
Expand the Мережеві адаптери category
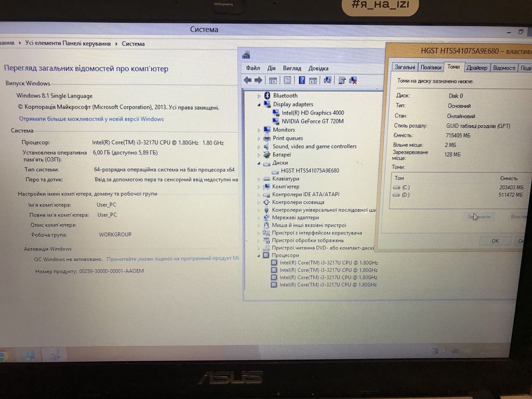tap(258, 218)
